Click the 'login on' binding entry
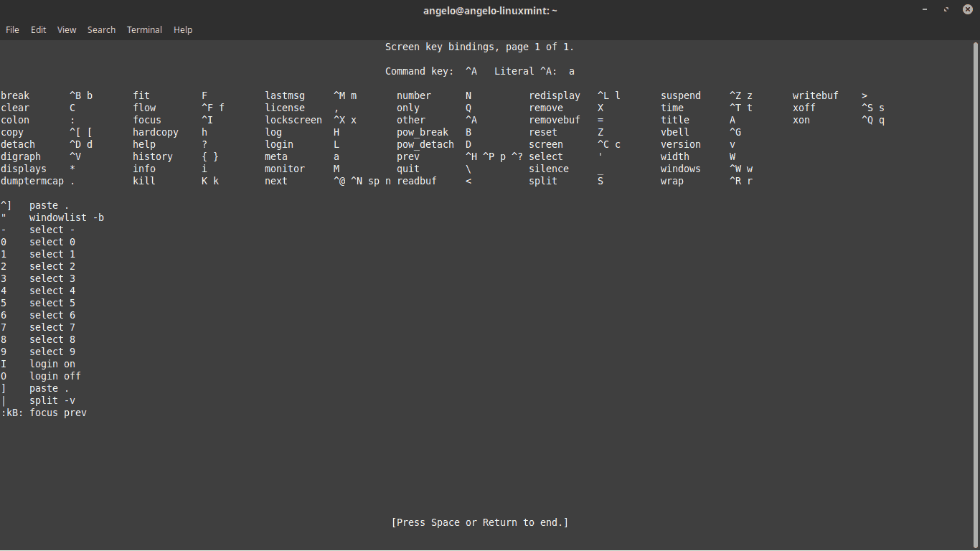The width and height of the screenshot is (980, 551). tap(52, 364)
